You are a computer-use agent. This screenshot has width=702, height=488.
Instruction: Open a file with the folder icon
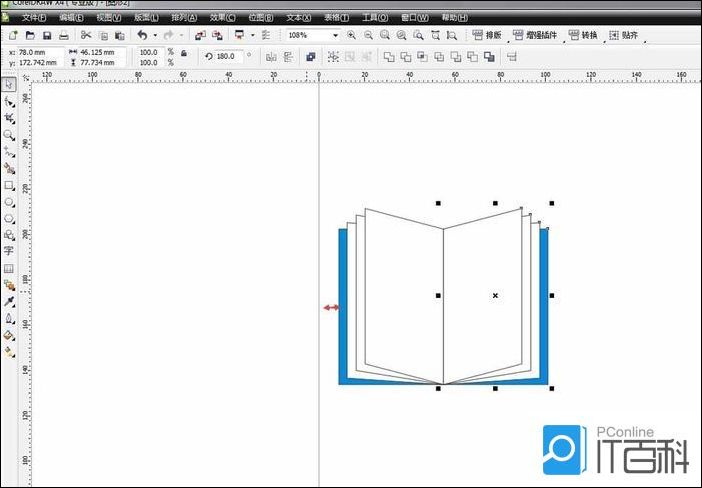pos(30,35)
